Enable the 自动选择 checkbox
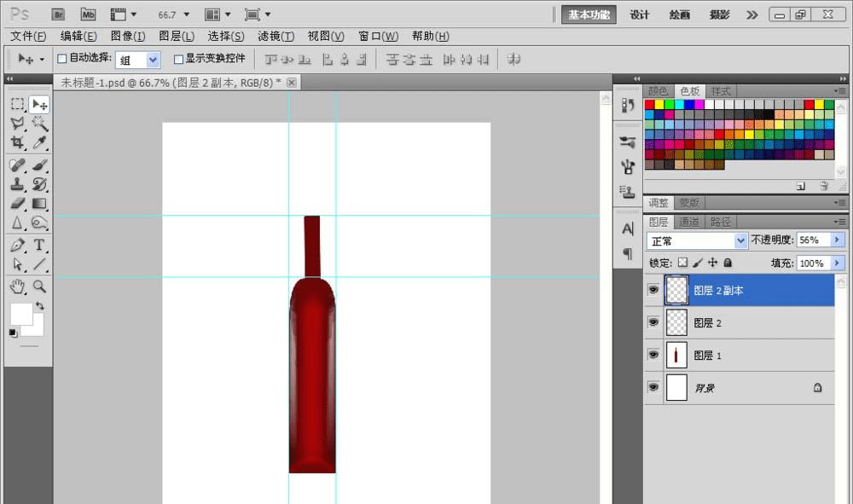This screenshot has height=504, width=853. 61,59
